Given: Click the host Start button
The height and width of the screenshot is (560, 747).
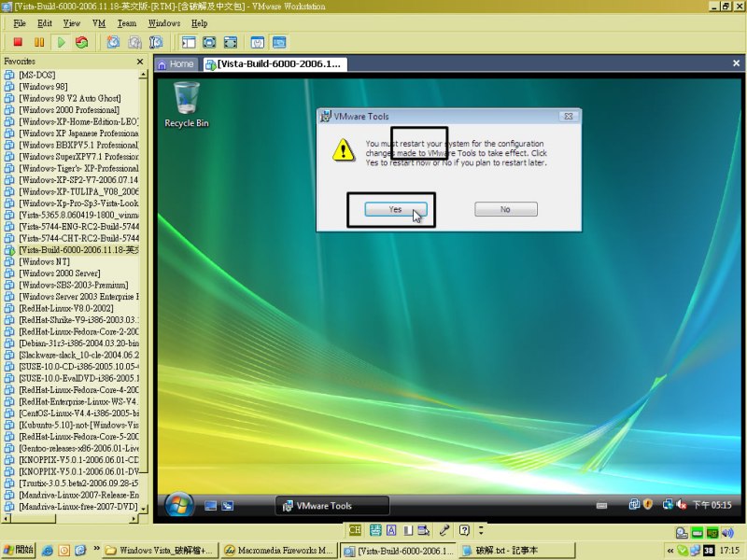Looking at the screenshot, I should 18,550.
